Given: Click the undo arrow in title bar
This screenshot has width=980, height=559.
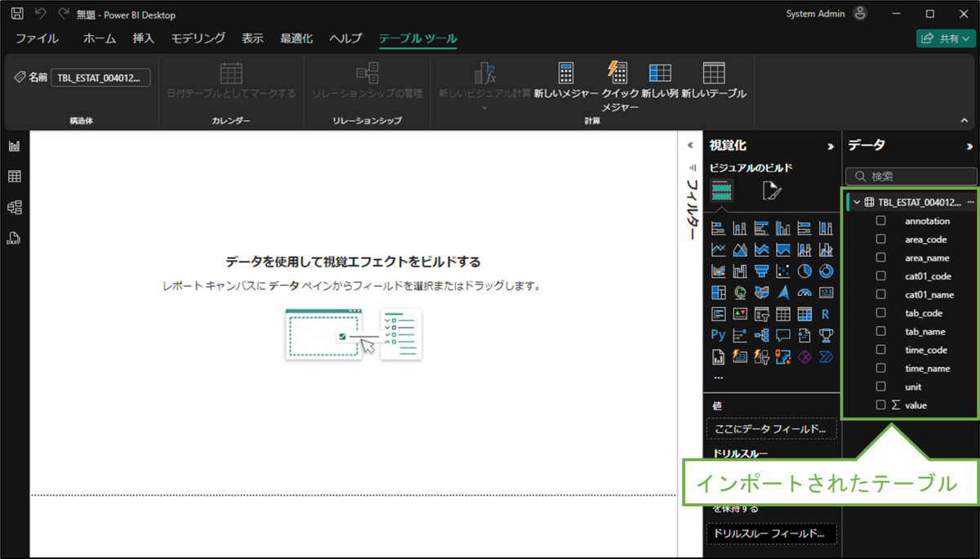Looking at the screenshot, I should click(x=41, y=14).
